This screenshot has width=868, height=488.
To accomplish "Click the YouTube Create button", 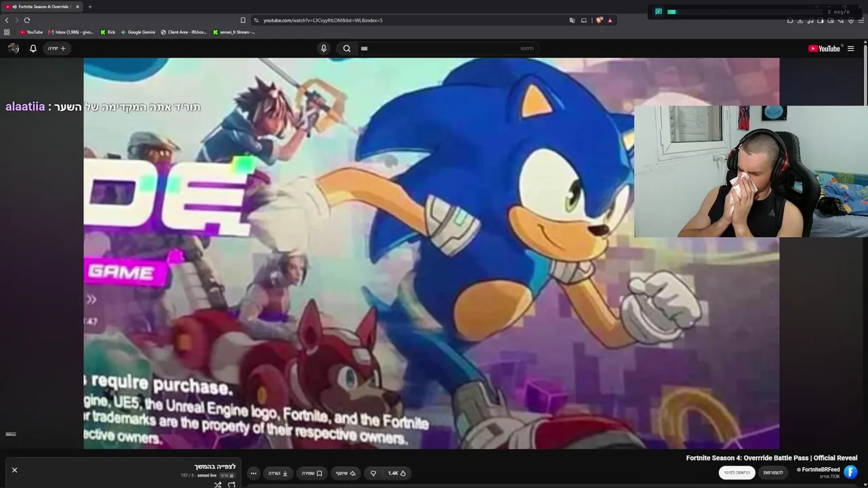I will pyautogui.click(x=56, y=48).
